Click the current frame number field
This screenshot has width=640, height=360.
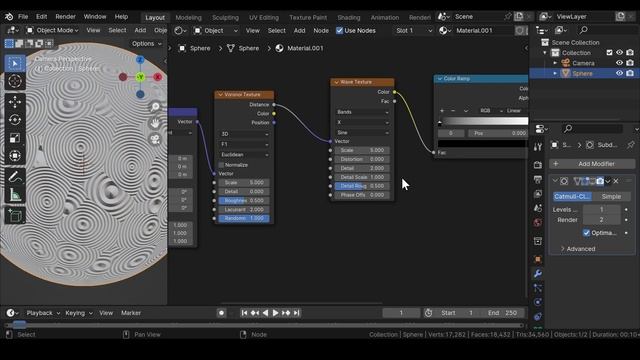click(x=401, y=313)
